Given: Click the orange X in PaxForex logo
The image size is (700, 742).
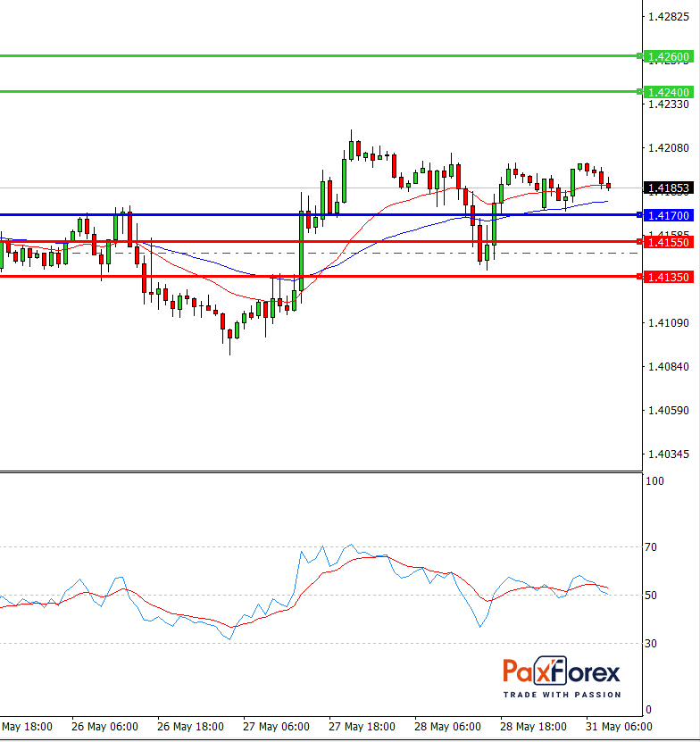Looking at the screenshot, I should pos(554,671).
